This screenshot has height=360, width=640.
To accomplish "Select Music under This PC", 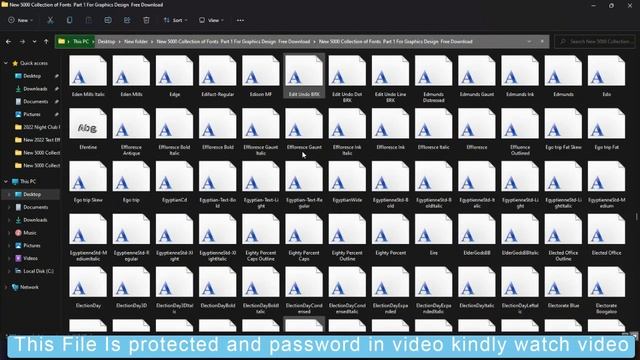I will [30, 233].
